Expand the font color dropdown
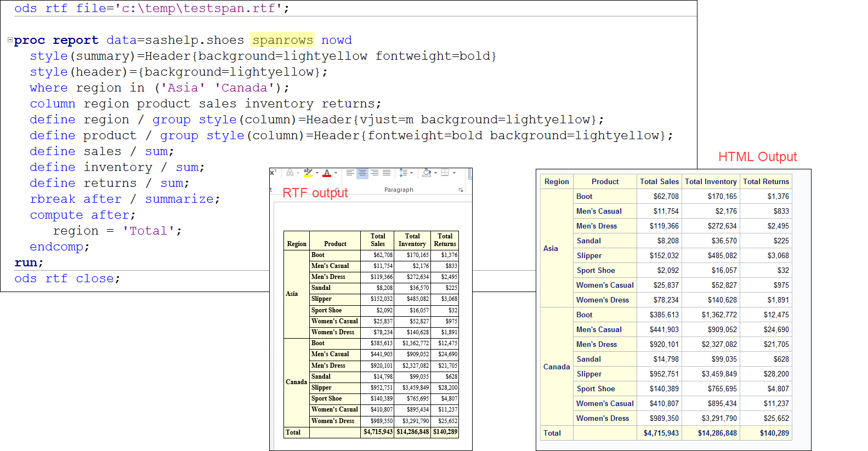Viewport: 868px width, 451px height. (x=336, y=173)
